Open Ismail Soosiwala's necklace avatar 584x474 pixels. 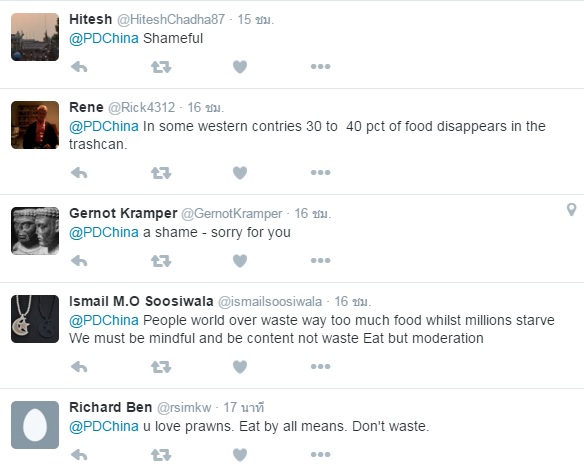pos(35,319)
